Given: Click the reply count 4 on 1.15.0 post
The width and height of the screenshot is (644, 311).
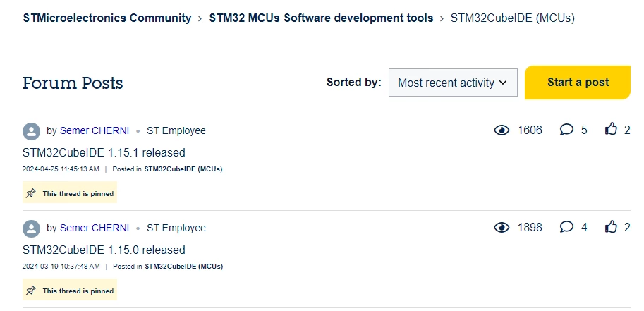Looking at the screenshot, I should tap(584, 228).
